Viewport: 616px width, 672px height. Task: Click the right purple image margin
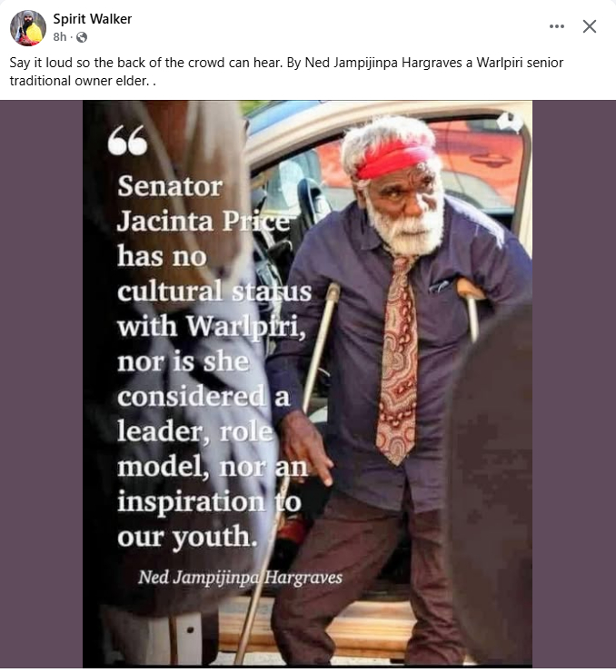click(x=574, y=383)
